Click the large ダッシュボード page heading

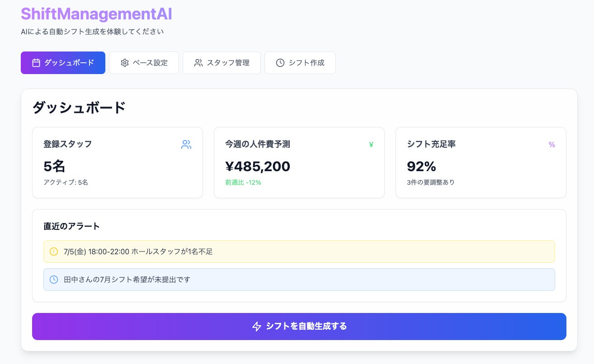tap(79, 107)
